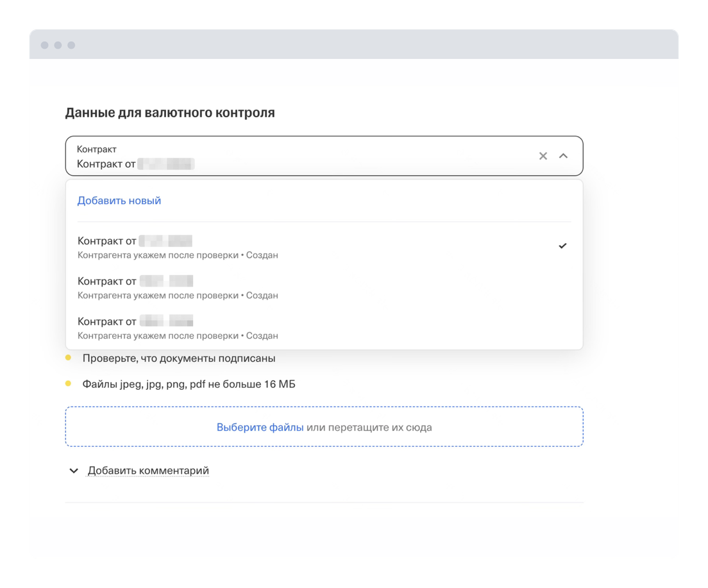Expand with the chevron beside Добавить комментарий

click(74, 471)
